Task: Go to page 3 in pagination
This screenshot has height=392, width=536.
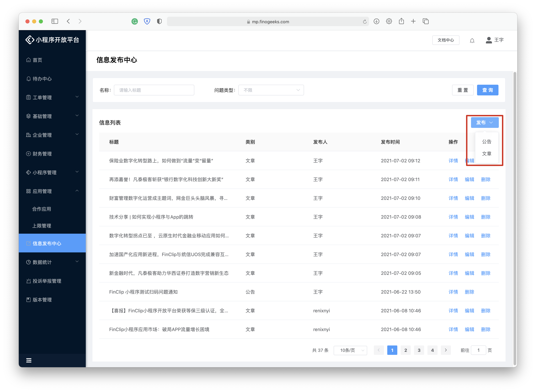Action: click(x=419, y=350)
